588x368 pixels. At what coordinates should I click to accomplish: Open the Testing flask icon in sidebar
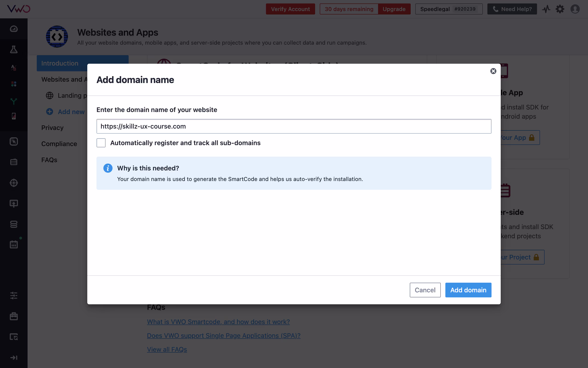coord(14,49)
